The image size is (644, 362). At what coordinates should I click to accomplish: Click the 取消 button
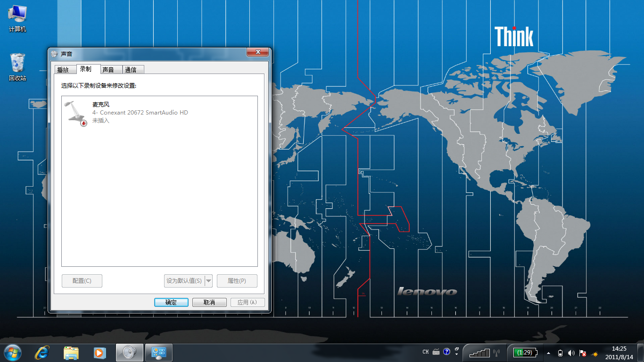(209, 303)
